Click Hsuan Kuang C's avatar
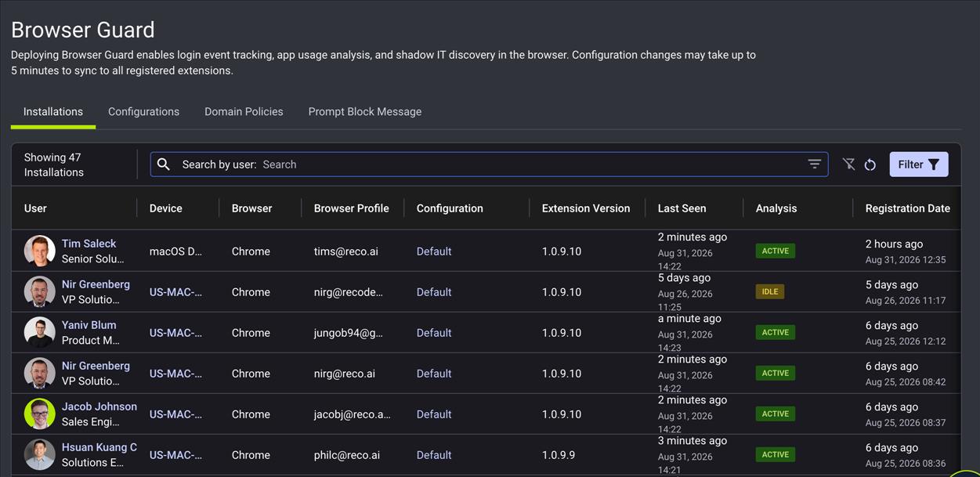980x477 pixels. pyautogui.click(x=39, y=455)
